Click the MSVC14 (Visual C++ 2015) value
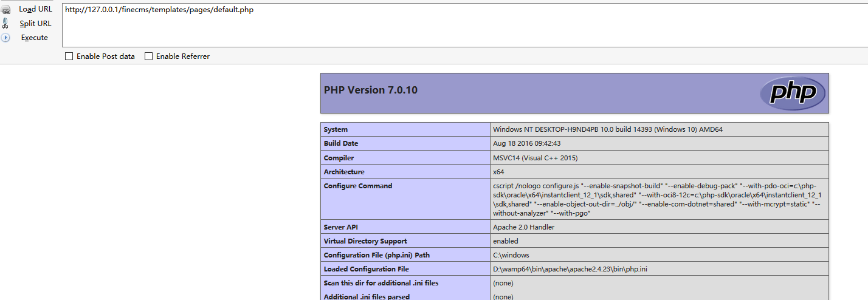 (x=536, y=158)
